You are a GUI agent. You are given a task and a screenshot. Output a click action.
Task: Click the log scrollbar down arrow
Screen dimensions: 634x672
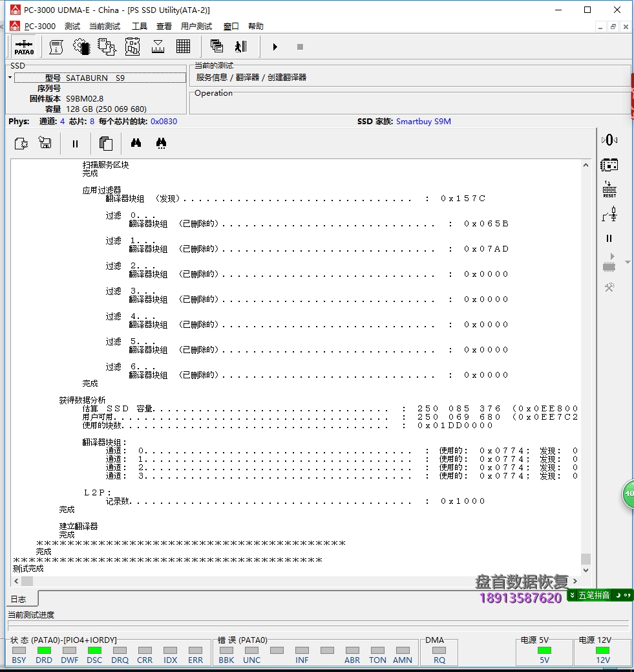[586, 570]
